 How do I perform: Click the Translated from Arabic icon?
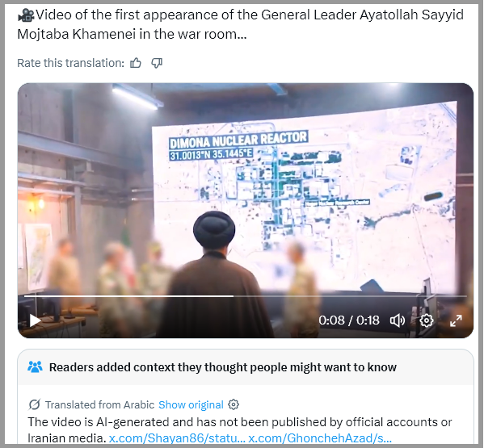(34, 404)
